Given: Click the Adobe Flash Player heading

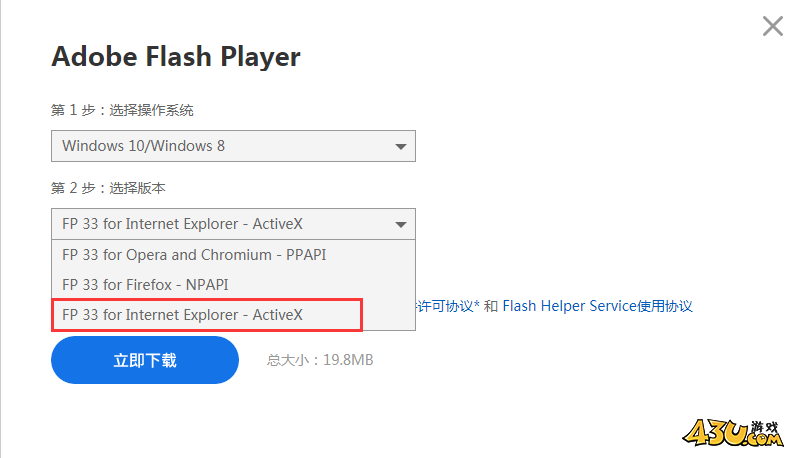Looking at the screenshot, I should click(176, 56).
